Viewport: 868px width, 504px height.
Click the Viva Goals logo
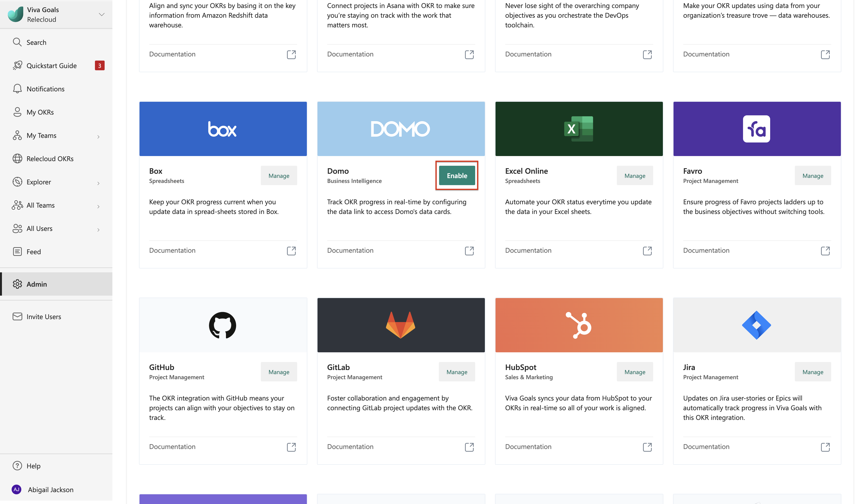tap(15, 14)
